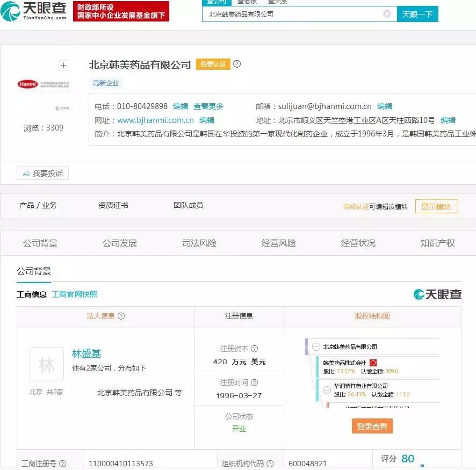Click 华润紫竹药业有限公司 shareholder entry
The height and width of the screenshot is (470, 476).
pos(360,386)
